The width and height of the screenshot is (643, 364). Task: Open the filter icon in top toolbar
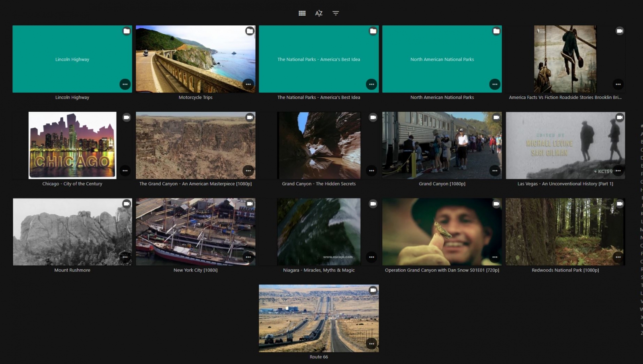[336, 13]
